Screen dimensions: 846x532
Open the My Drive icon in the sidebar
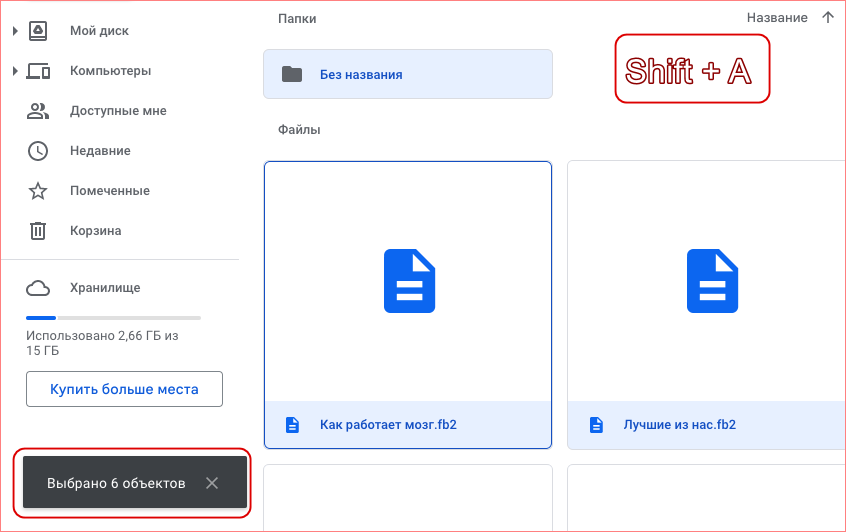pos(38,31)
